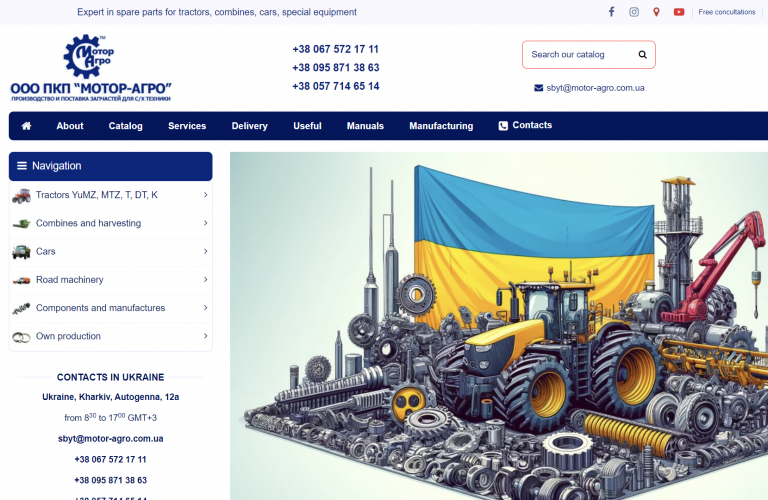Expand Tractors YuMZ, MTZ submenu chevron
768x500 pixels.
tap(205, 195)
